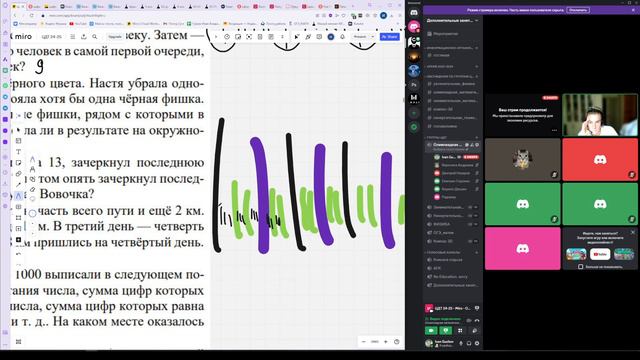Deafen audio via headphones icon in Discord
640x360 pixels.
click(469, 343)
